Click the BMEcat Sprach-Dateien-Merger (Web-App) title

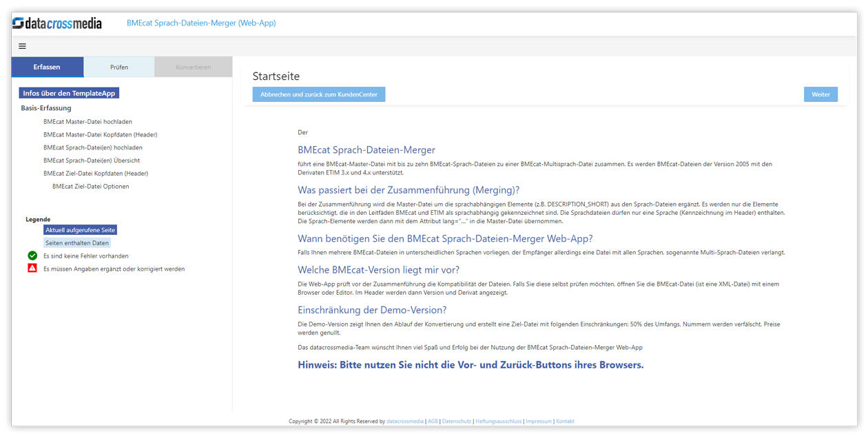(x=201, y=23)
